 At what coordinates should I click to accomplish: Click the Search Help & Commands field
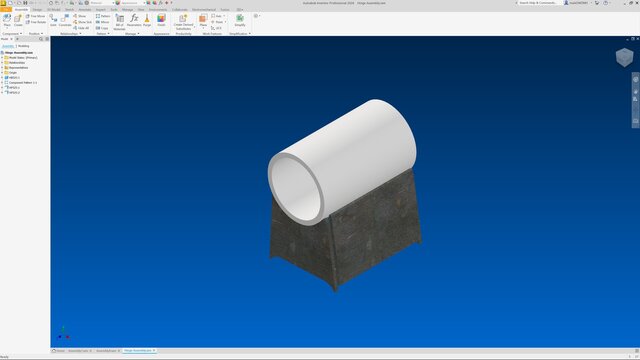[x=538, y=3]
